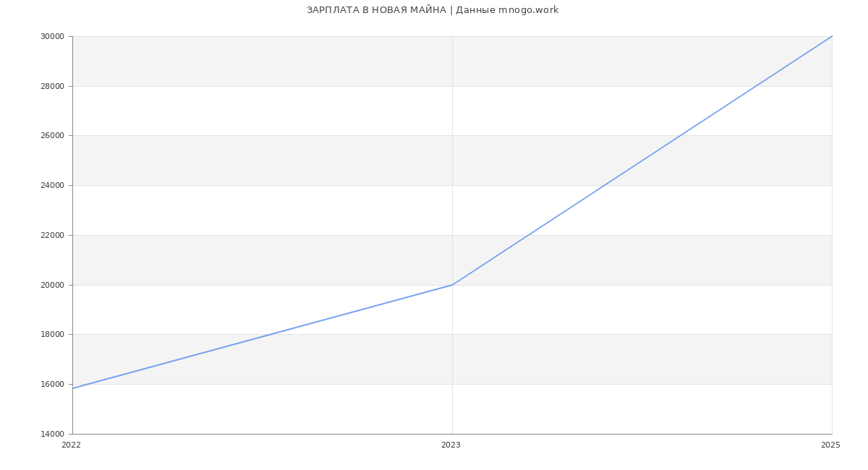Click the 28000 y-axis label
Screen dimensions: 868x470
tap(54, 87)
